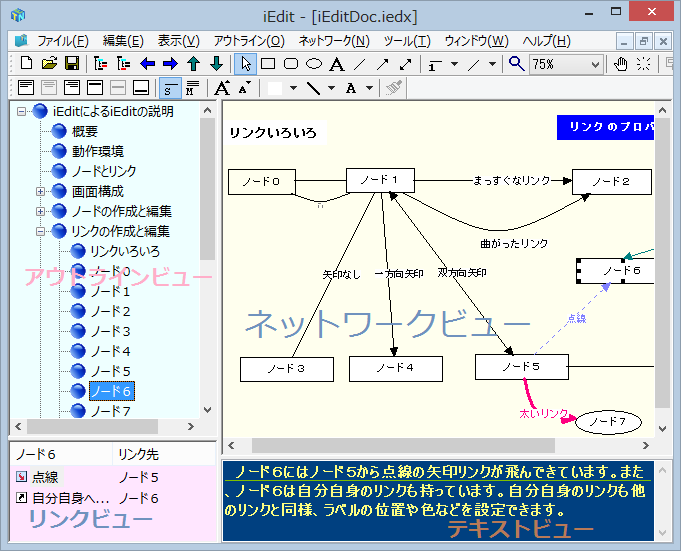This screenshot has height=551, width=681.
Task: Click the teal down arrow toolbar icon
Action: coord(216,64)
